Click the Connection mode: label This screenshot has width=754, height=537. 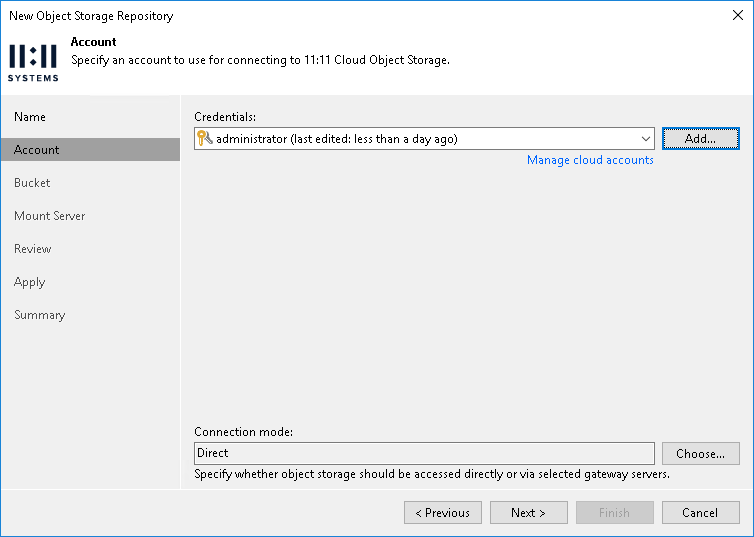click(x=243, y=432)
